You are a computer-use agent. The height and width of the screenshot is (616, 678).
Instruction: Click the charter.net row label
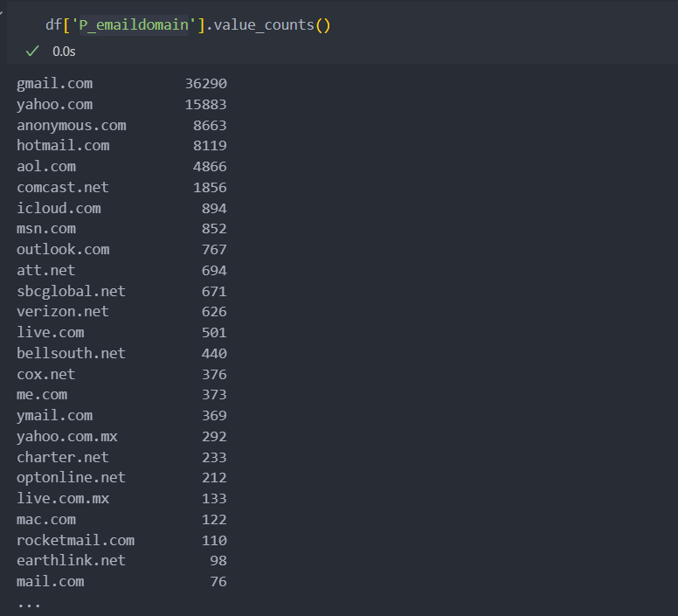(x=63, y=457)
